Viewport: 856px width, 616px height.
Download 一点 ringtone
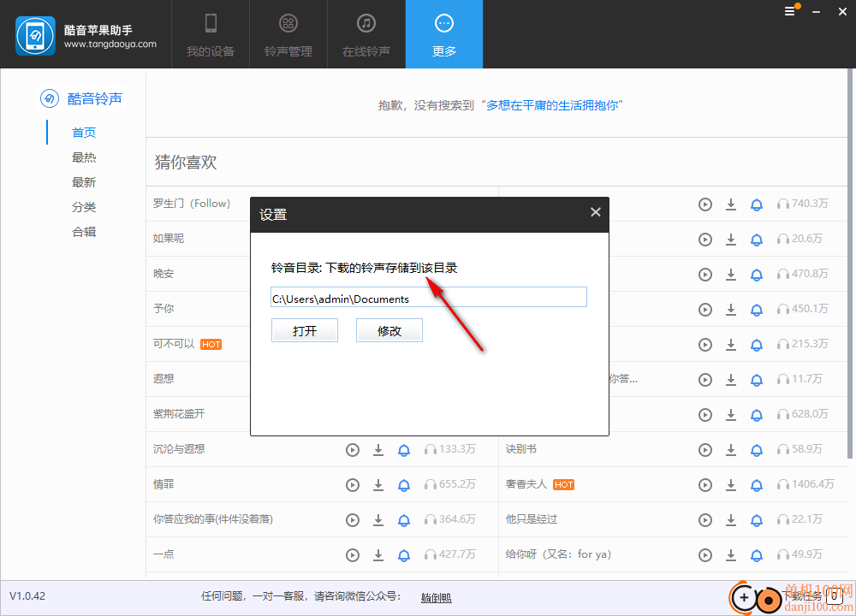click(378, 555)
